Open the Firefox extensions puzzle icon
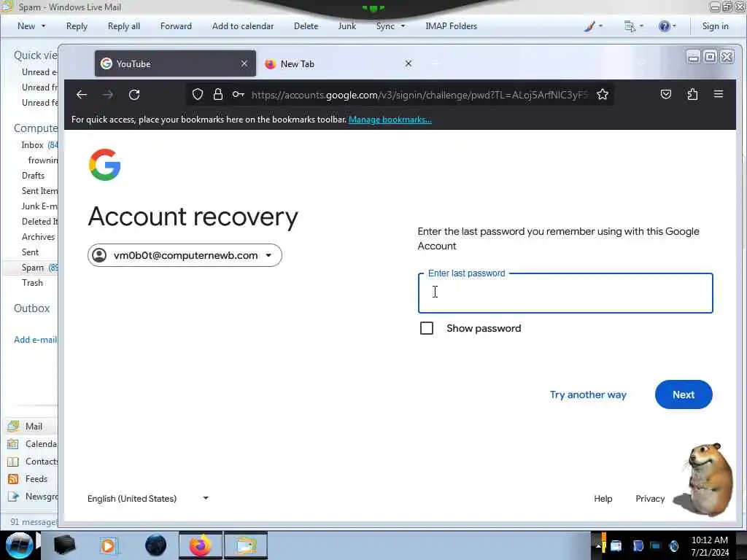 693,94
